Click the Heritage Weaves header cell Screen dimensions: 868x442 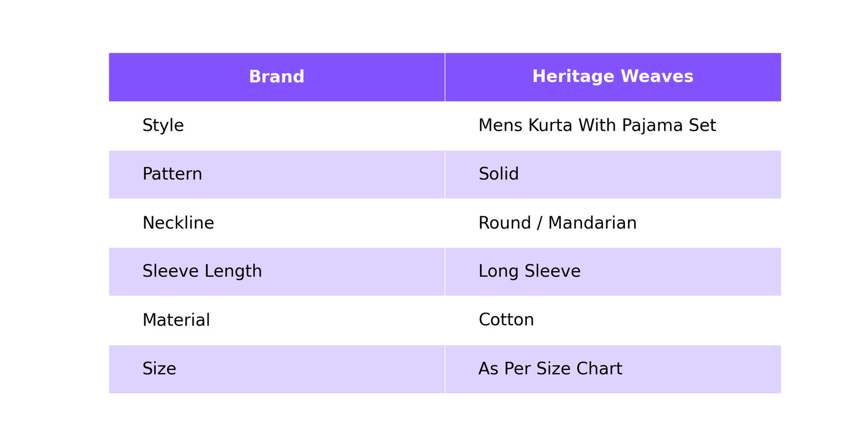(x=612, y=77)
